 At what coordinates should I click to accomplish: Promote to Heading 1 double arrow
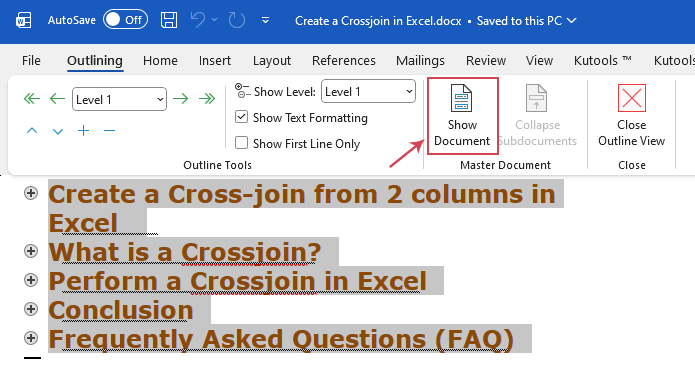point(31,98)
